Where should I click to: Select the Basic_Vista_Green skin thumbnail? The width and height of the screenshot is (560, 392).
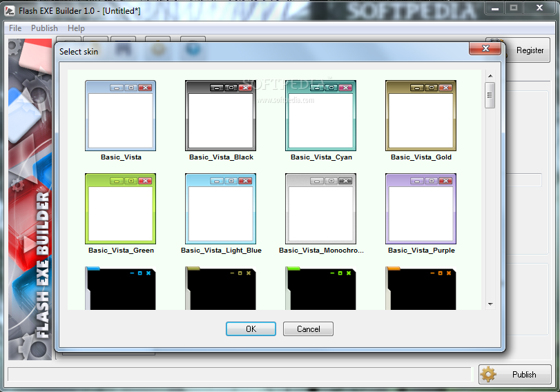coord(120,209)
